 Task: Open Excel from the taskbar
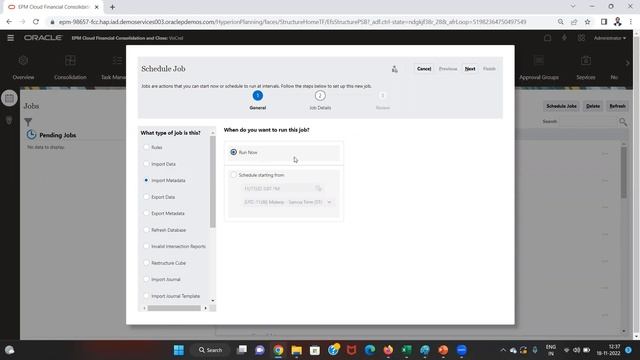[407, 350]
